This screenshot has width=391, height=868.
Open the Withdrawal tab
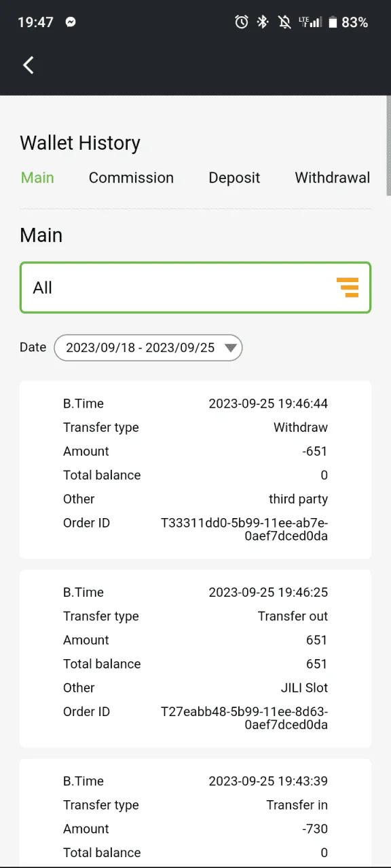(x=333, y=178)
